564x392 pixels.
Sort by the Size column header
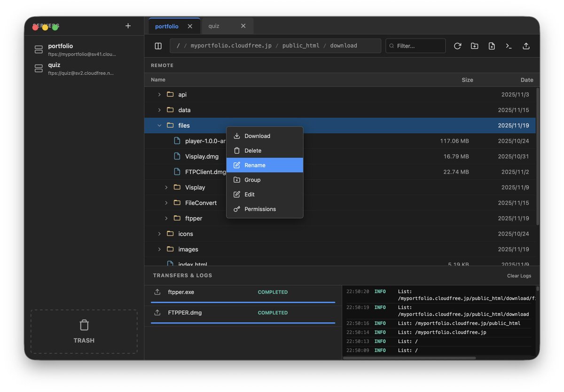[467, 80]
